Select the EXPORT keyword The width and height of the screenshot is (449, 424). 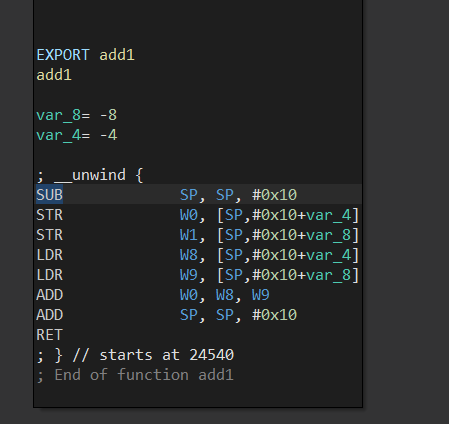coord(63,55)
